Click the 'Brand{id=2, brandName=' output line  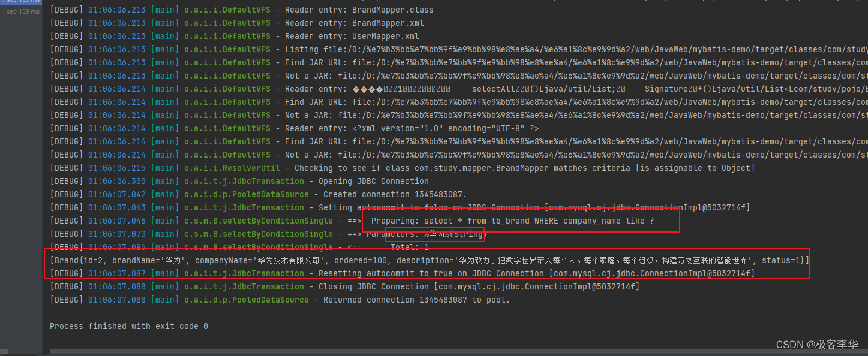click(430, 260)
